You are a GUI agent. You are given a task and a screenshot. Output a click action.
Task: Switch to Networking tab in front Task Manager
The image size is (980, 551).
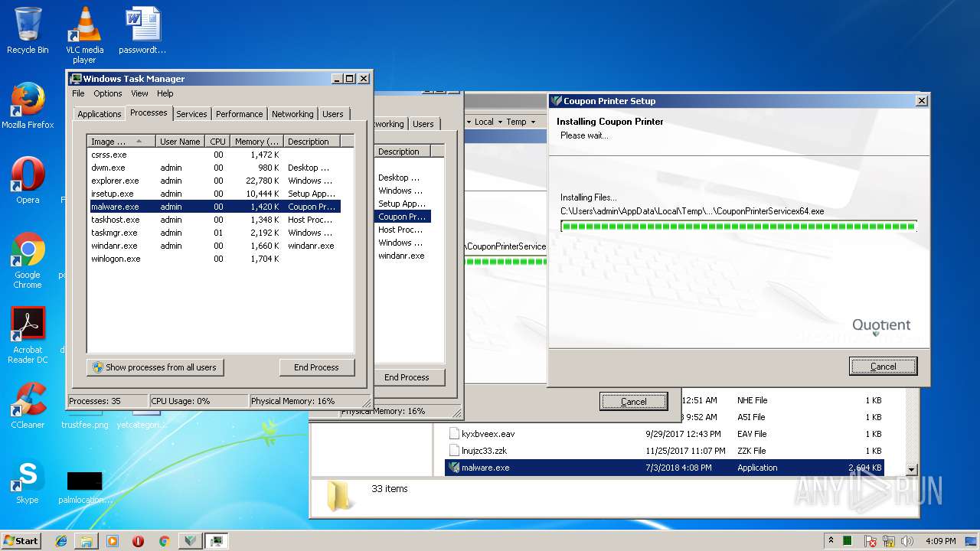[x=292, y=114]
